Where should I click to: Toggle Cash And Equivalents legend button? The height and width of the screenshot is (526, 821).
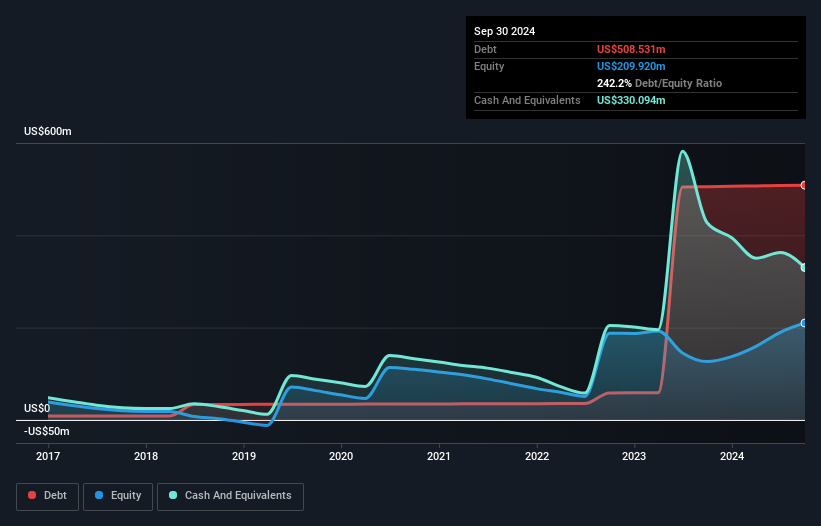[230, 496]
